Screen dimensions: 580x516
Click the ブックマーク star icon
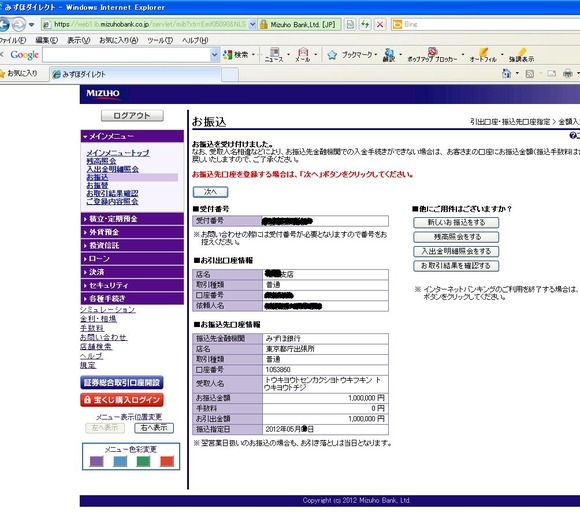(332, 55)
